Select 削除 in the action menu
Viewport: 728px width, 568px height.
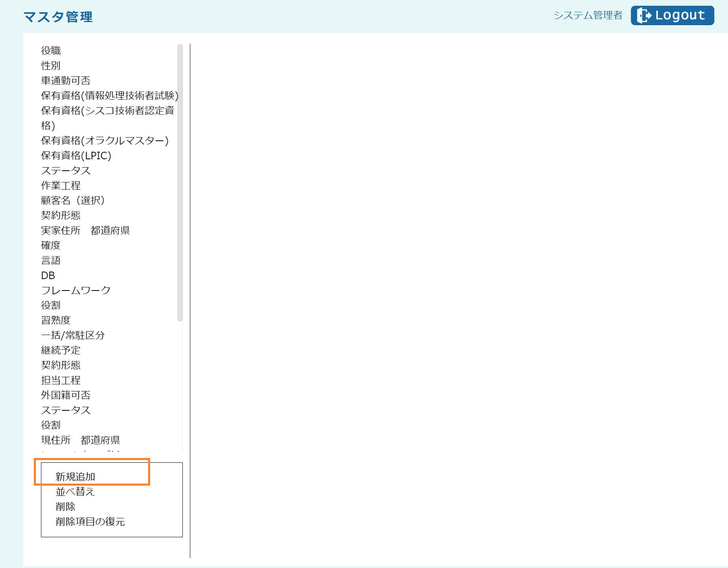coord(65,507)
